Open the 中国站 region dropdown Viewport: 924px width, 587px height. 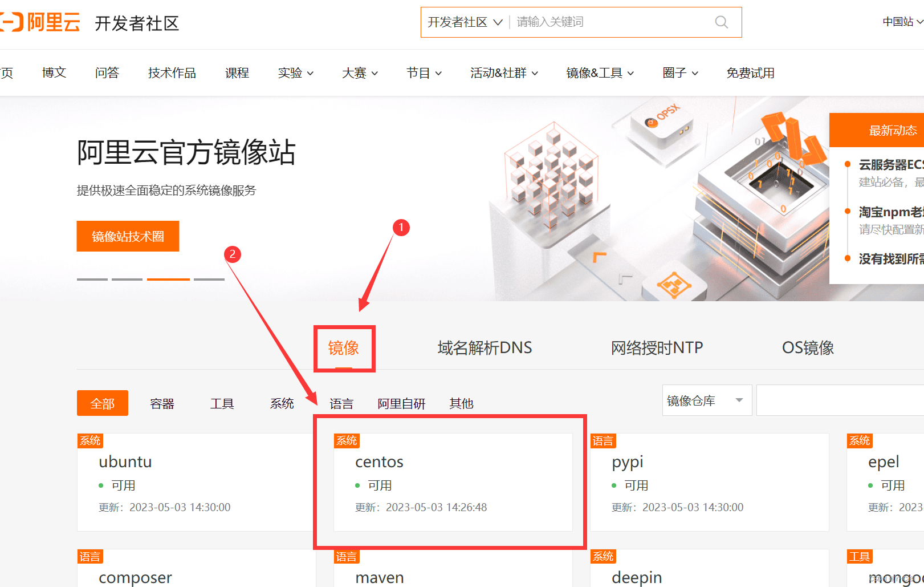click(903, 22)
